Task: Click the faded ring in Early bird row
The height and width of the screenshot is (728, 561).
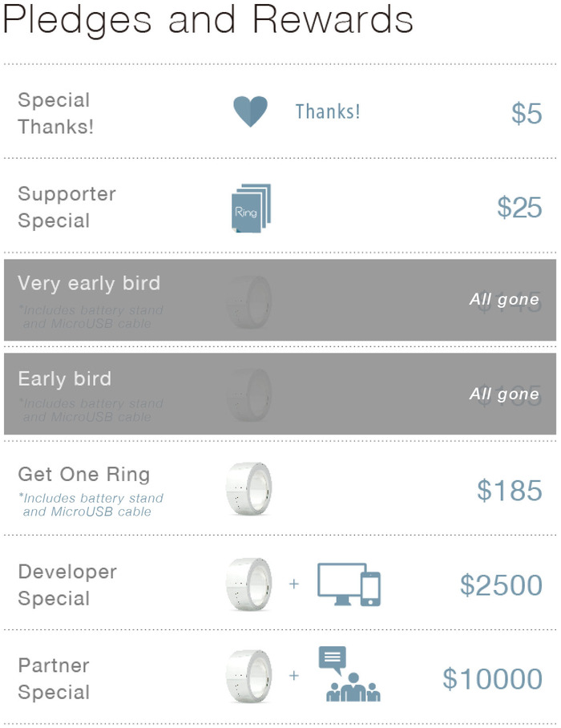Action: tap(249, 394)
